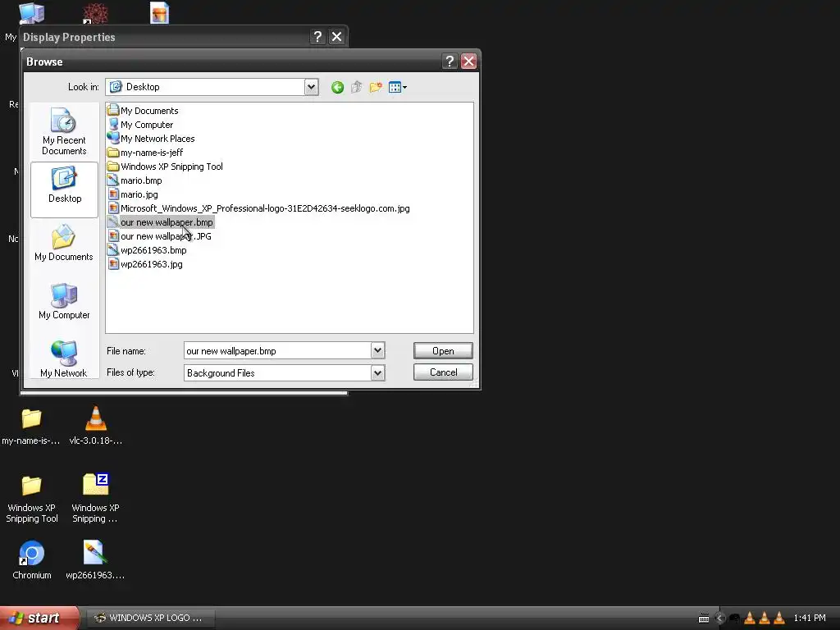
Task: Click the last VLC cone tray icon
Action: coord(779,619)
